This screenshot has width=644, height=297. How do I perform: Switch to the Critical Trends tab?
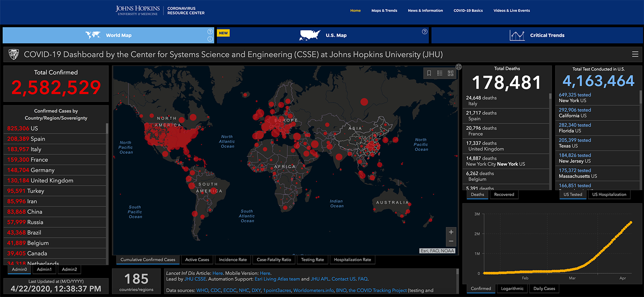tap(536, 35)
